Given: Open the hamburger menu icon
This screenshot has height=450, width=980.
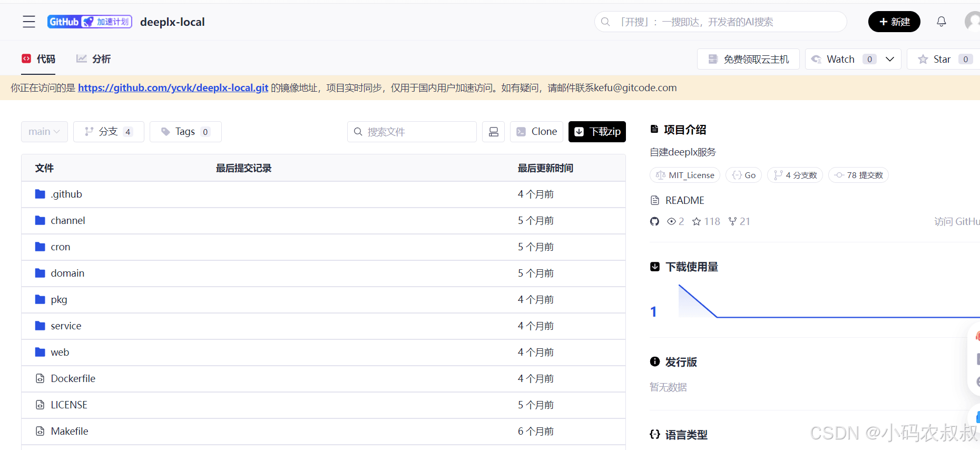Looking at the screenshot, I should (29, 22).
